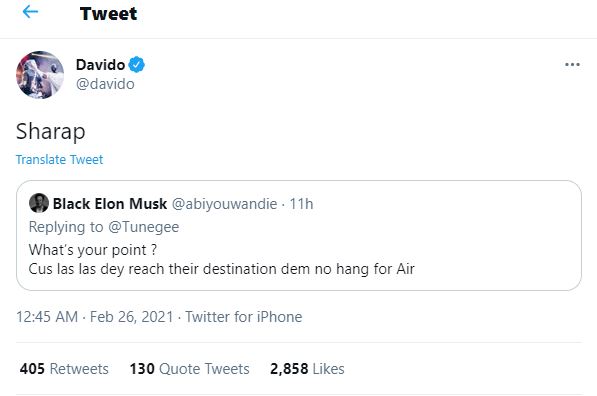View the 405 Retweets list

[64, 369]
